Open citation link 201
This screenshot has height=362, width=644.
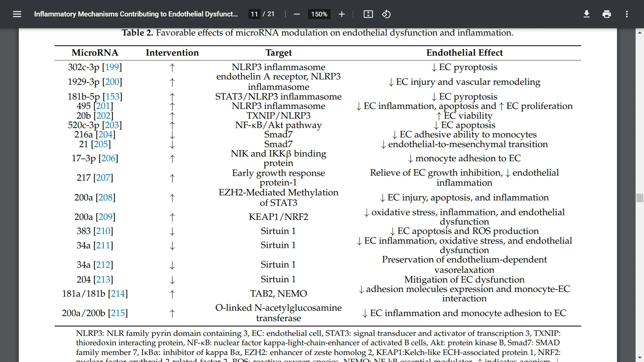click(103, 106)
